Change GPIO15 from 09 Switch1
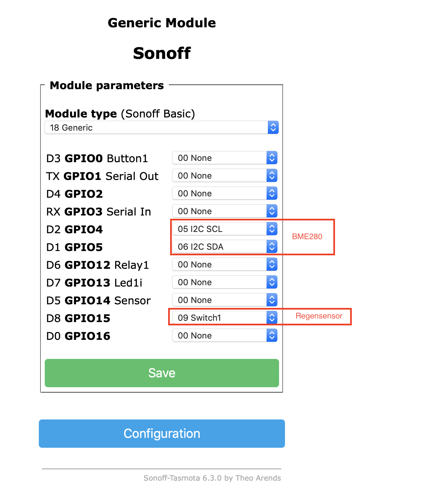The height and width of the screenshot is (504, 437). click(x=225, y=317)
